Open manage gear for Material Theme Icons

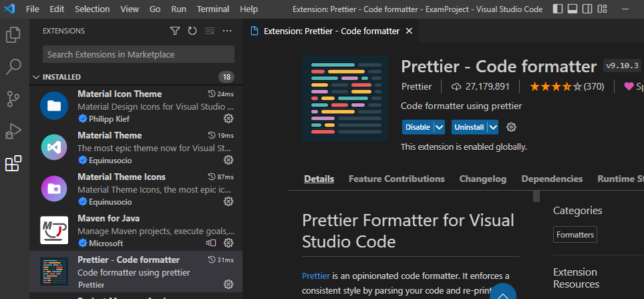tap(228, 201)
